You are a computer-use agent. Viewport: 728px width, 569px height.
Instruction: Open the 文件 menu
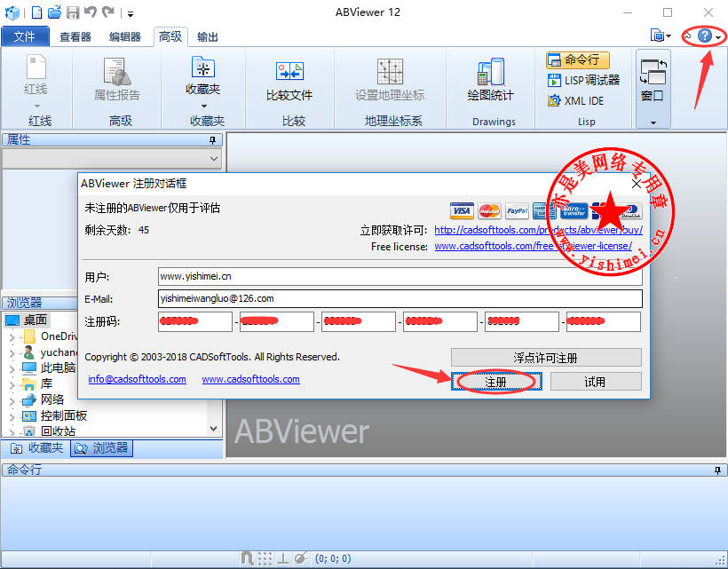coord(25,36)
